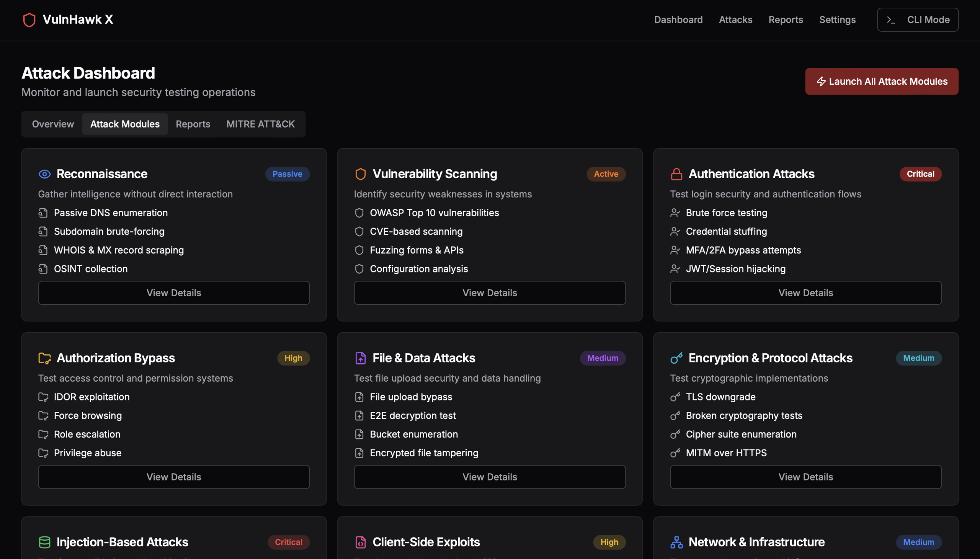The height and width of the screenshot is (559, 980).
Task: Click the eye icon beside Reconnaissance
Action: 44,174
